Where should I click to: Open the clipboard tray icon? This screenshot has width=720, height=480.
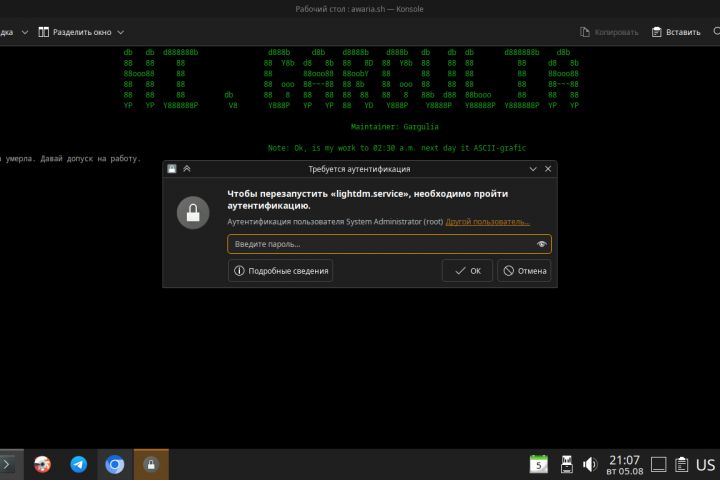click(x=682, y=464)
